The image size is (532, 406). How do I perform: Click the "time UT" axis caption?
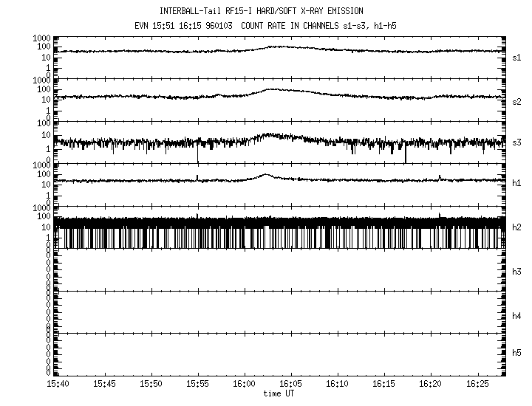point(279,394)
